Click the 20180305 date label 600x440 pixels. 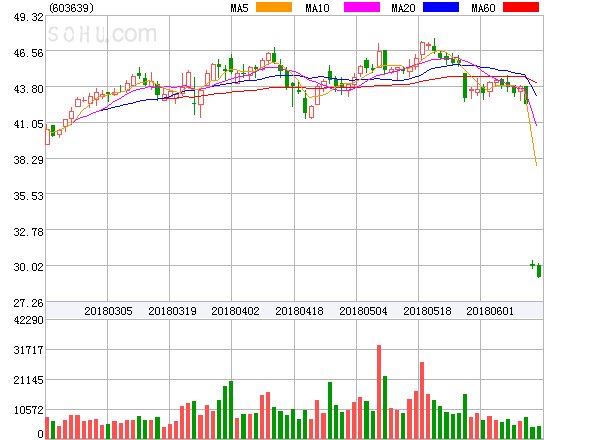tap(108, 311)
